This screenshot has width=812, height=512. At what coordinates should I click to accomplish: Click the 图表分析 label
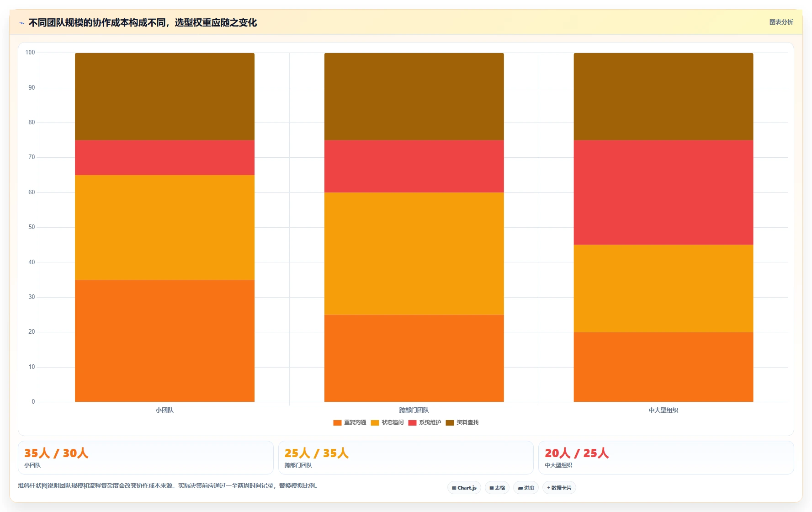coord(781,22)
